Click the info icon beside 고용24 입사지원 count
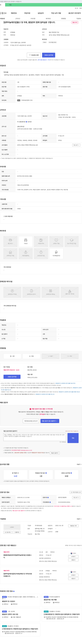82x644 pixels. coord(71,473)
